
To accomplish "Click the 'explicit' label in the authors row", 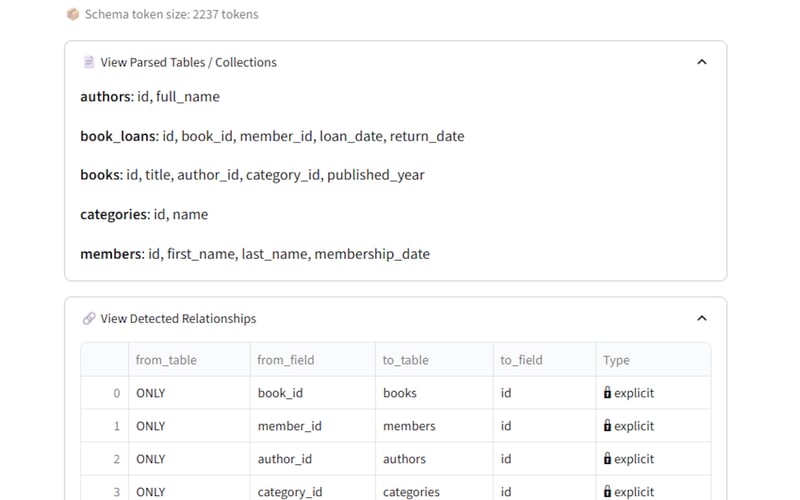I will click(x=634, y=459).
